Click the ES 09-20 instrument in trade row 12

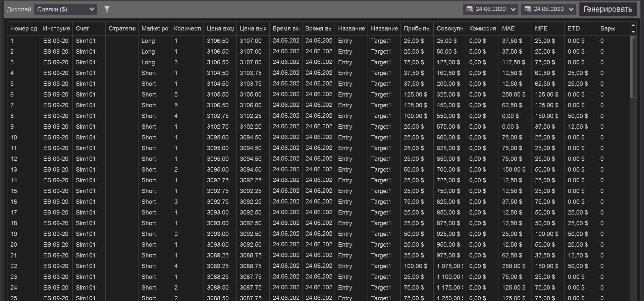pos(56,159)
